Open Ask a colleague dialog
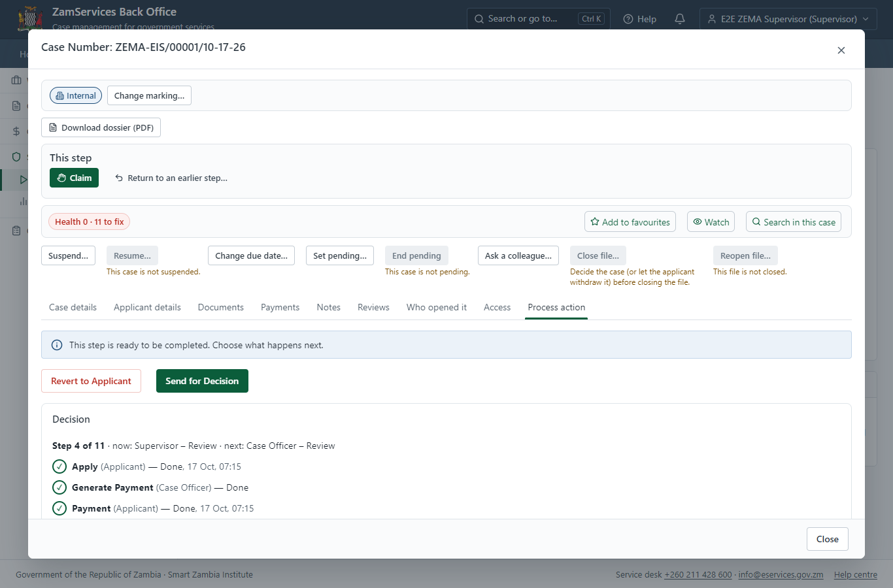Image resolution: width=893 pixels, height=588 pixels. pos(518,255)
